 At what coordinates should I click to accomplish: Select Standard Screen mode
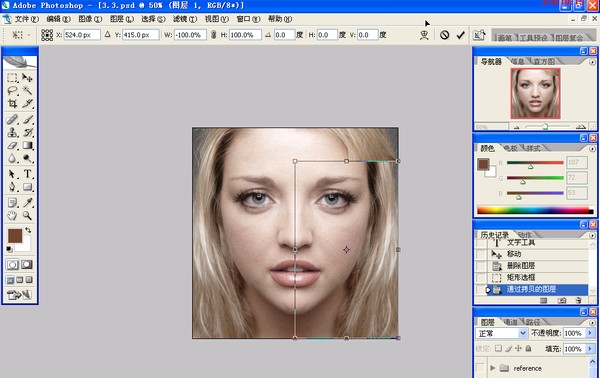click(10, 280)
